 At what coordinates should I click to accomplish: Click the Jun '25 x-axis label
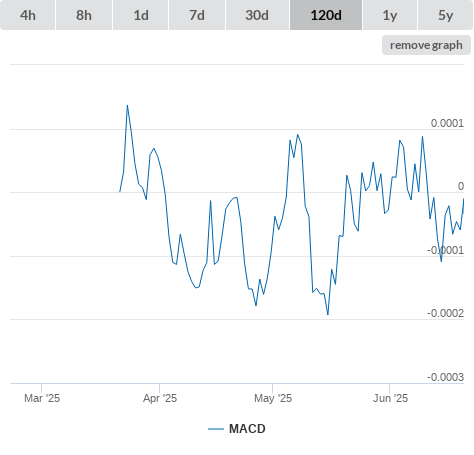390,398
